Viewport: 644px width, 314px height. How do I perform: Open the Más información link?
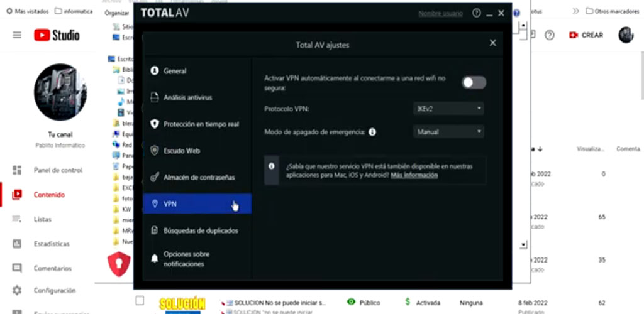[x=414, y=175]
